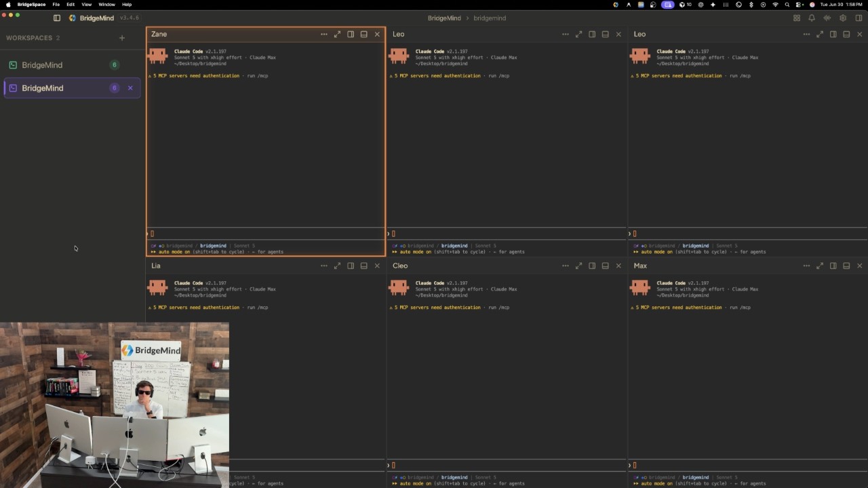This screenshot has height=488, width=868.
Task: Open more options menu in Zane pane
Action: coord(324,35)
